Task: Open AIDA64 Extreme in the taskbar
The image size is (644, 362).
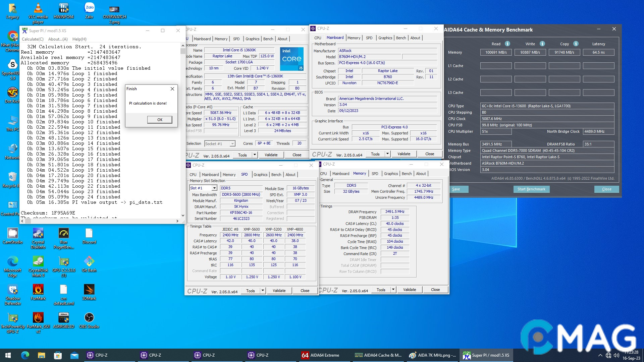Action: pos(321,355)
